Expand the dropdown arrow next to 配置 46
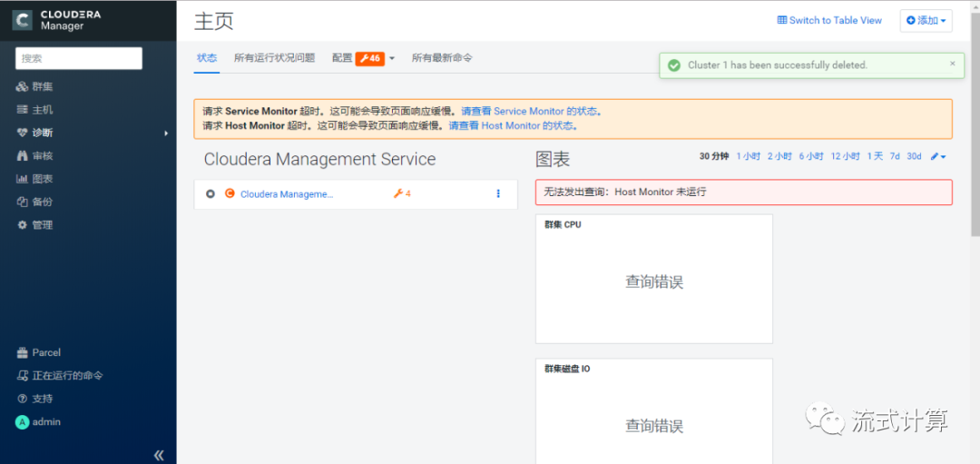The image size is (980, 464). (392, 58)
